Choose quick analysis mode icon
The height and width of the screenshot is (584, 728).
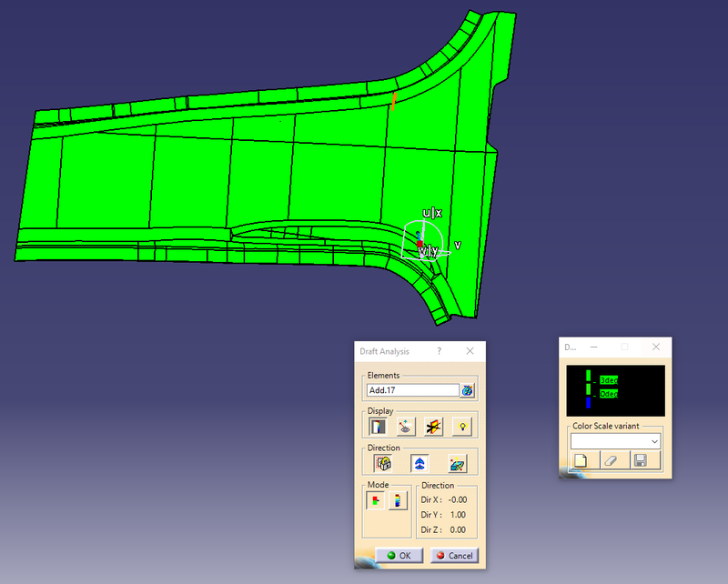[375, 500]
